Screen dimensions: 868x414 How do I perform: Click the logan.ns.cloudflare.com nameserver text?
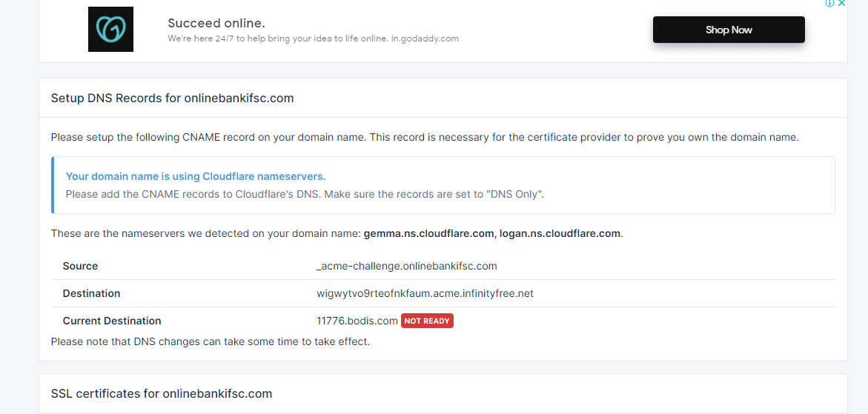tap(560, 233)
